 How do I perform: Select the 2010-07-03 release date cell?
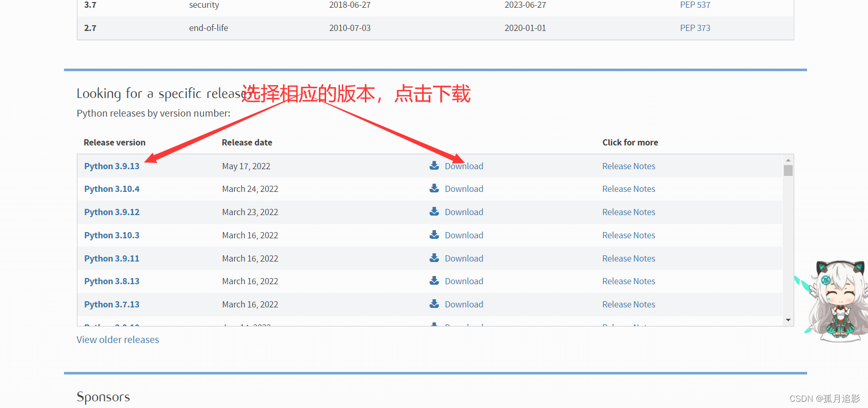tap(350, 28)
